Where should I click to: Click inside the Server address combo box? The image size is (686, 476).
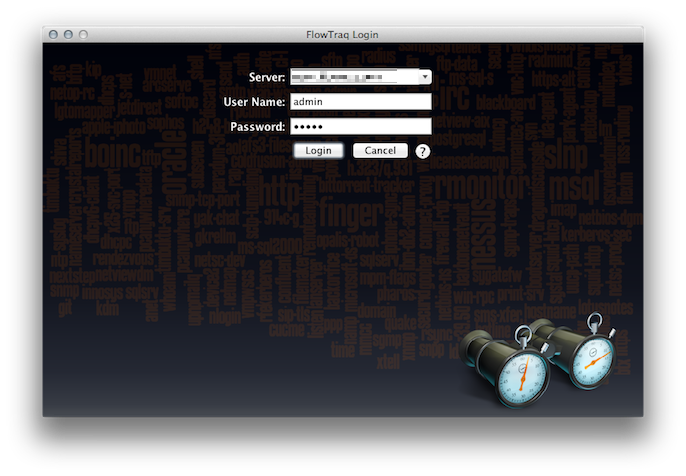point(352,77)
